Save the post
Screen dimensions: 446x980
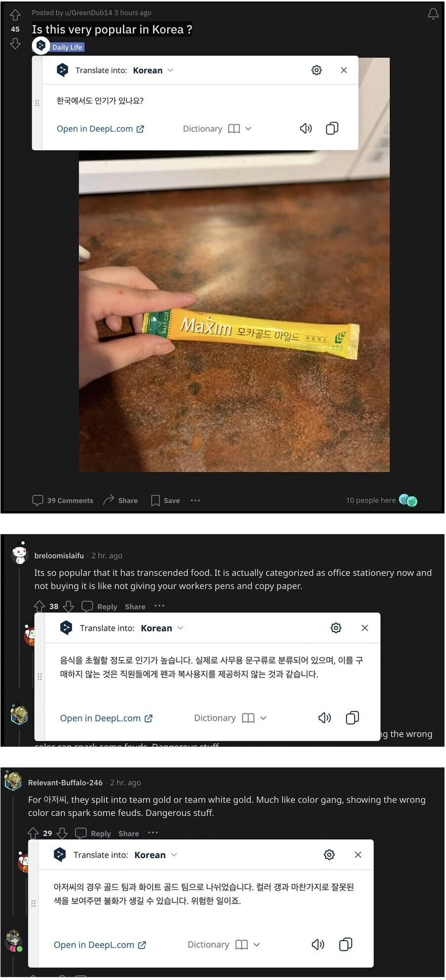(165, 500)
